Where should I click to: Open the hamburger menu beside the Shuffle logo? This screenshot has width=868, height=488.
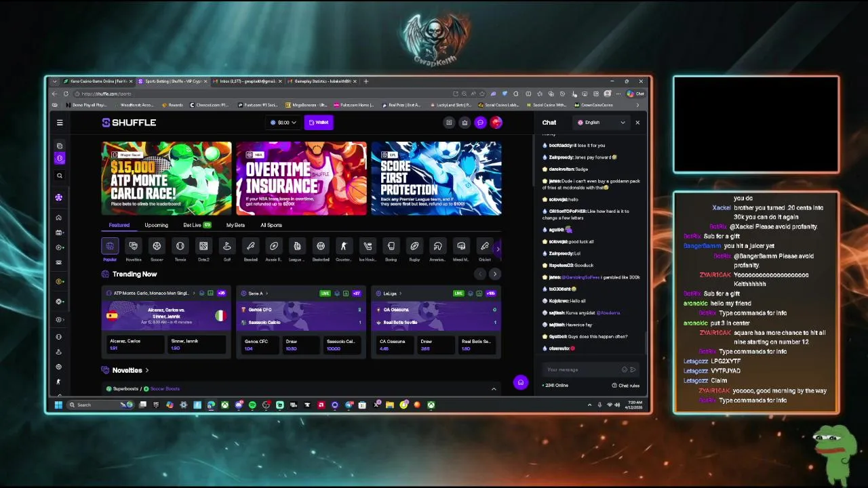60,123
